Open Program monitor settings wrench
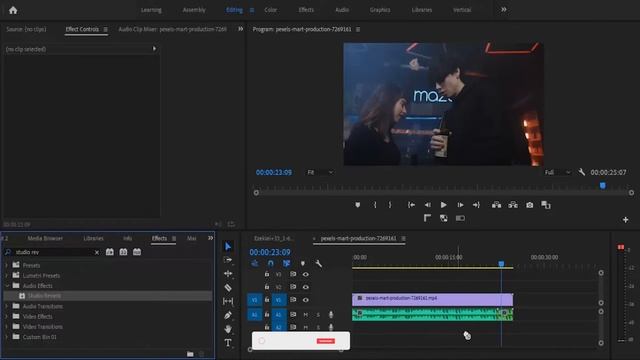 tap(582, 172)
